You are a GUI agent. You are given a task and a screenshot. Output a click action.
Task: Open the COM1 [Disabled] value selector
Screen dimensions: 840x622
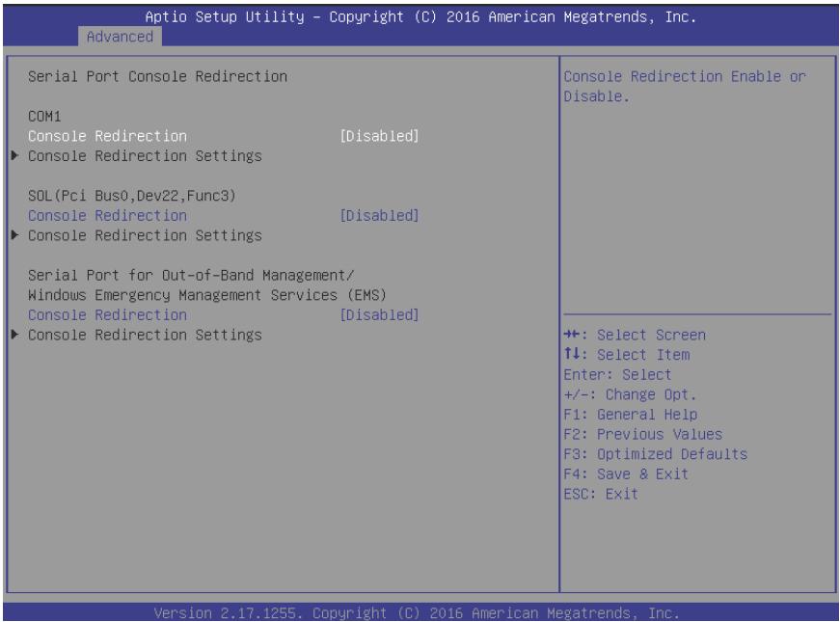point(379,136)
